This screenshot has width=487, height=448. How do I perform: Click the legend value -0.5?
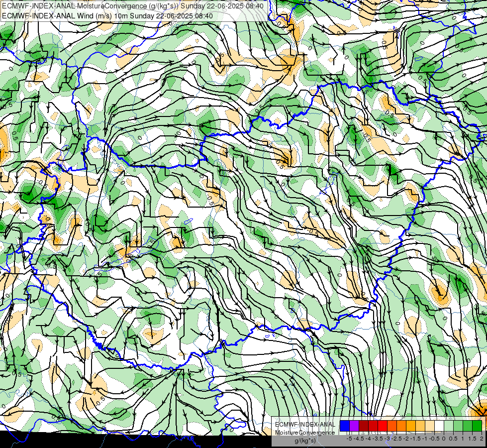click(x=434, y=439)
